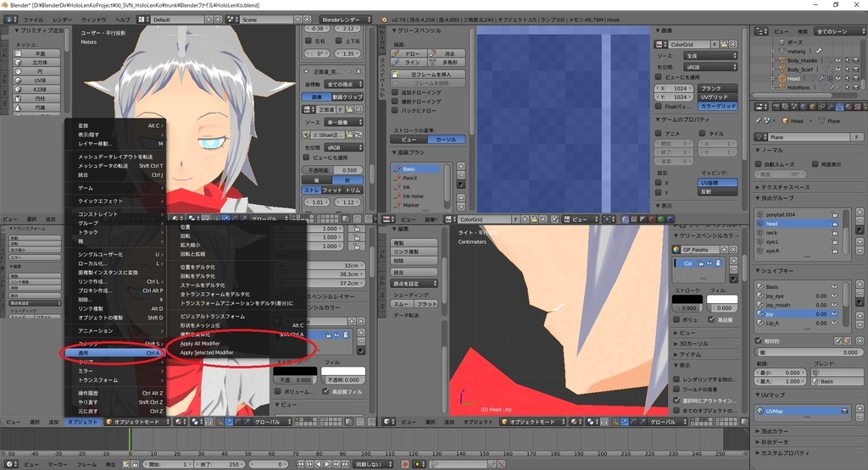Image resolution: width=868 pixels, height=470 pixels.
Task: Select UVグリッド generated type button
Action: 718,97
